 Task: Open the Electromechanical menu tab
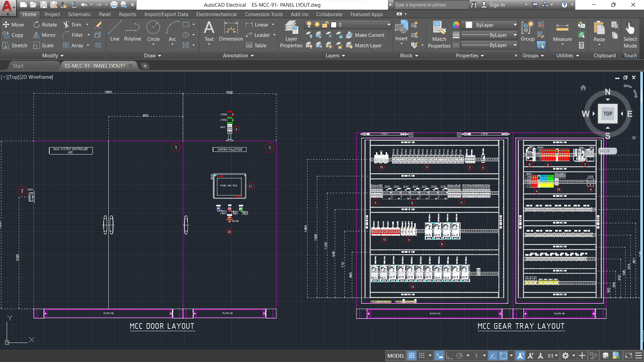(x=216, y=14)
